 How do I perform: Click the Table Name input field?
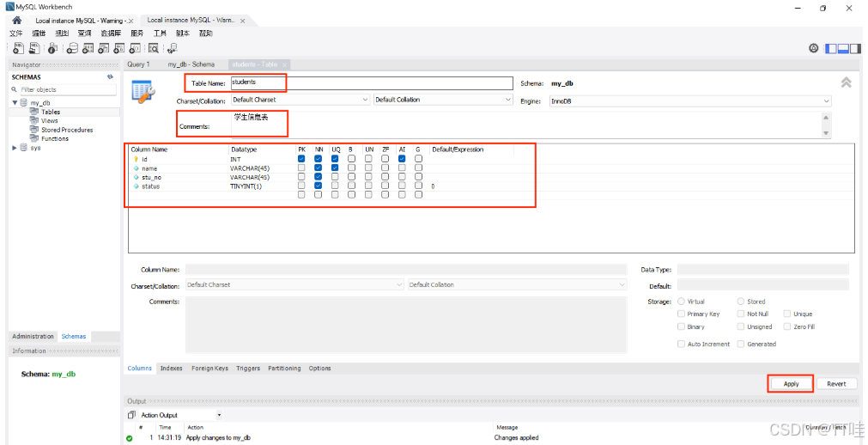pyautogui.click(x=372, y=82)
